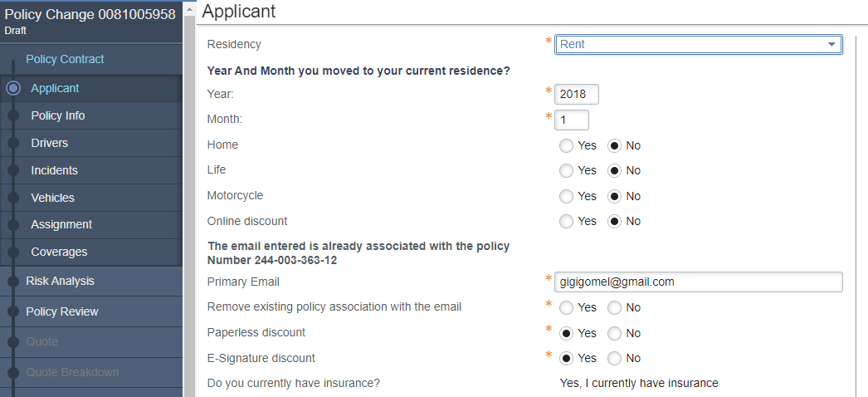Go to Drivers step in sidebar
868x397 pixels.
(50, 143)
